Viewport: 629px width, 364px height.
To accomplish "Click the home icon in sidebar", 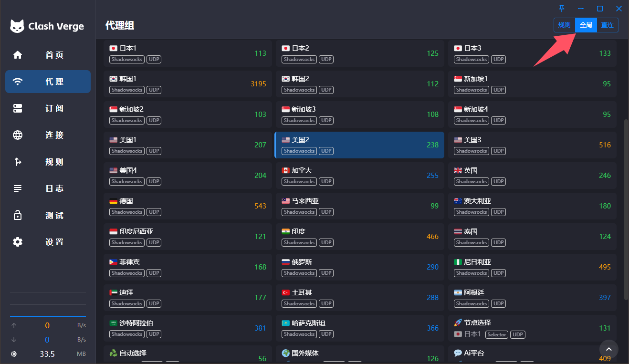I will click(x=18, y=55).
